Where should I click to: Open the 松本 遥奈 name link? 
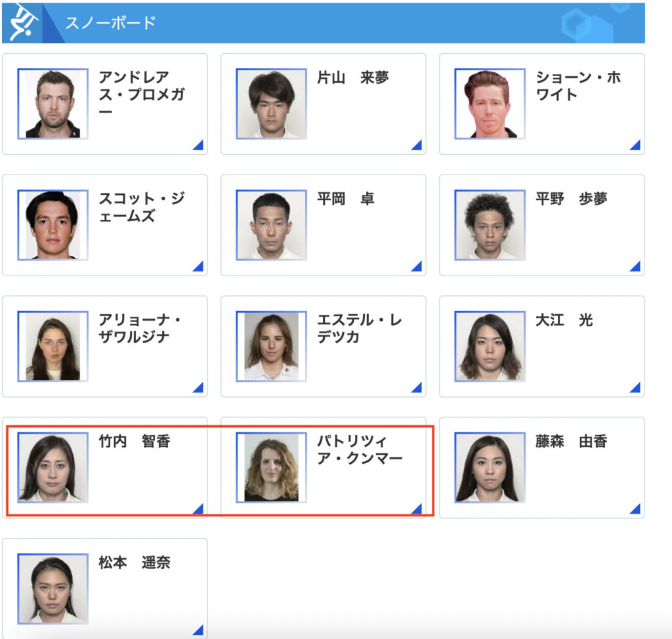134,563
